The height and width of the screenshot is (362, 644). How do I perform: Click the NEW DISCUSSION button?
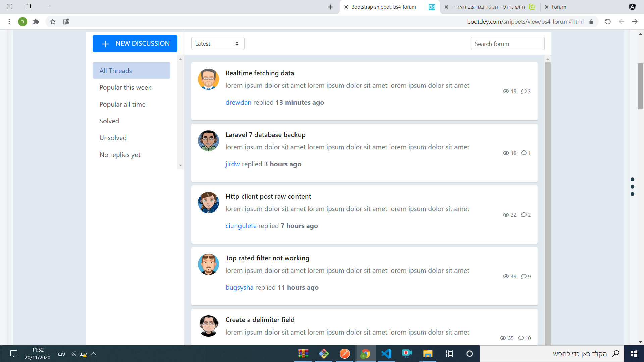(135, 44)
